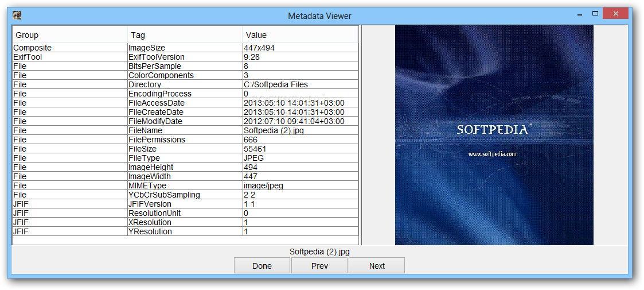Maximize the Metadata Viewer window
The image size is (644, 290).
pos(595,14)
